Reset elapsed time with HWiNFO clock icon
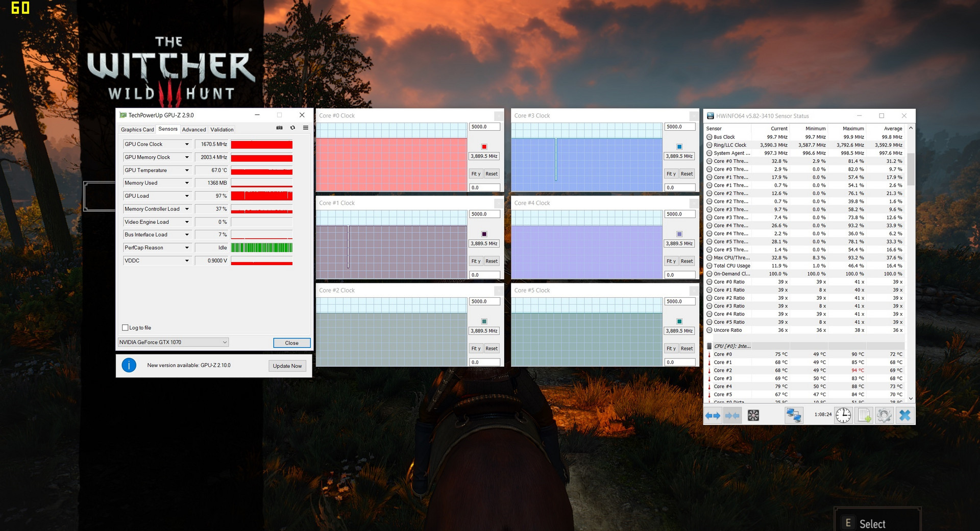Viewport: 980px width, 531px height. pyautogui.click(x=843, y=416)
